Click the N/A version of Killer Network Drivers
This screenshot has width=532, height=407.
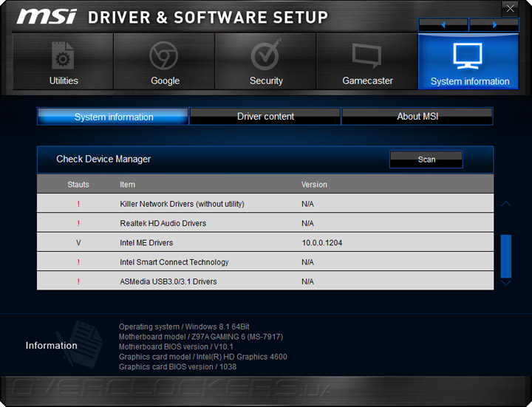point(307,204)
